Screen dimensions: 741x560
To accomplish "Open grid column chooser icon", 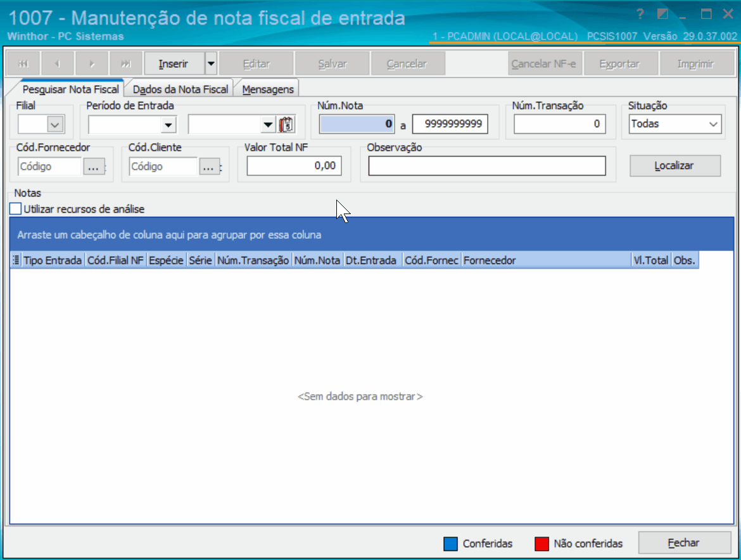I will click(16, 260).
